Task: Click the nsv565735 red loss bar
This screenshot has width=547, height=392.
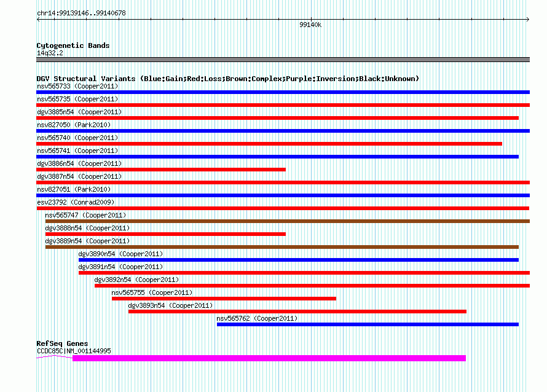Action: pos(283,105)
